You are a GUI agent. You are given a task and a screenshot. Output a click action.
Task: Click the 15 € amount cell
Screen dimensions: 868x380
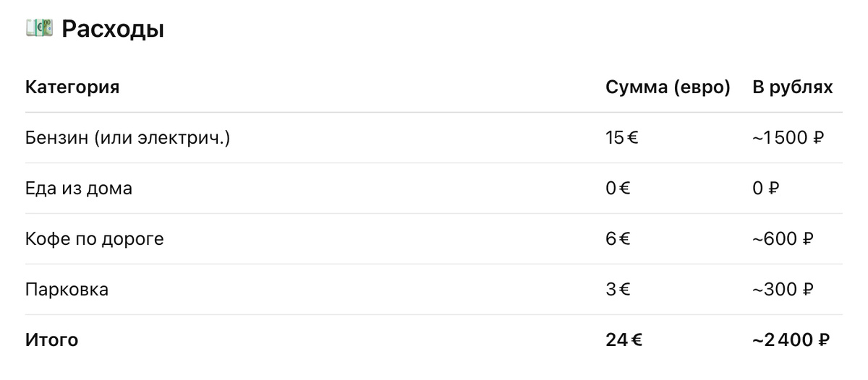click(x=622, y=137)
